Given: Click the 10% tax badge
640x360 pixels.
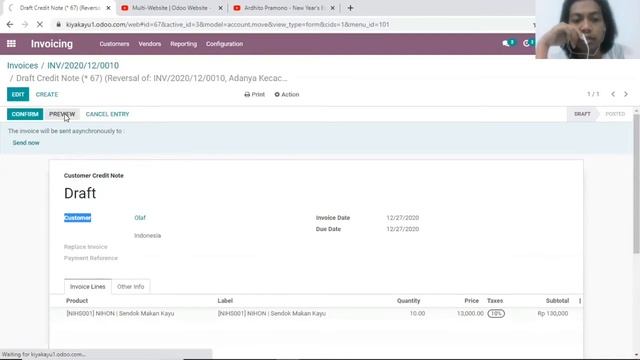Looking at the screenshot, I should pyautogui.click(x=496, y=313).
